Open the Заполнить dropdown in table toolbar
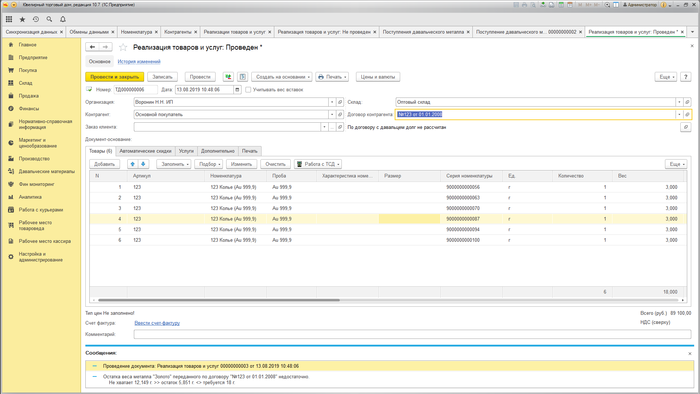 pyautogui.click(x=174, y=164)
